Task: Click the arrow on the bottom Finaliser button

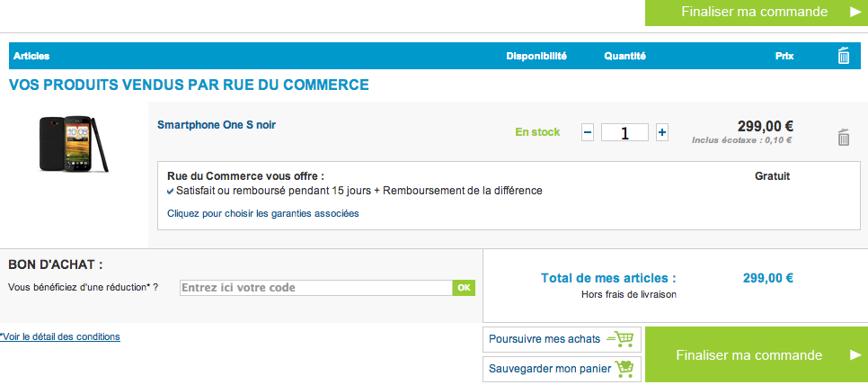Action: coord(855,355)
